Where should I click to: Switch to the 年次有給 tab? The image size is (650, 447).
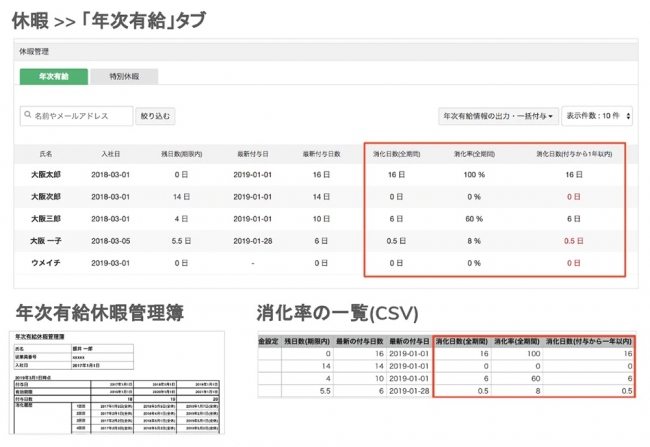tap(54, 77)
